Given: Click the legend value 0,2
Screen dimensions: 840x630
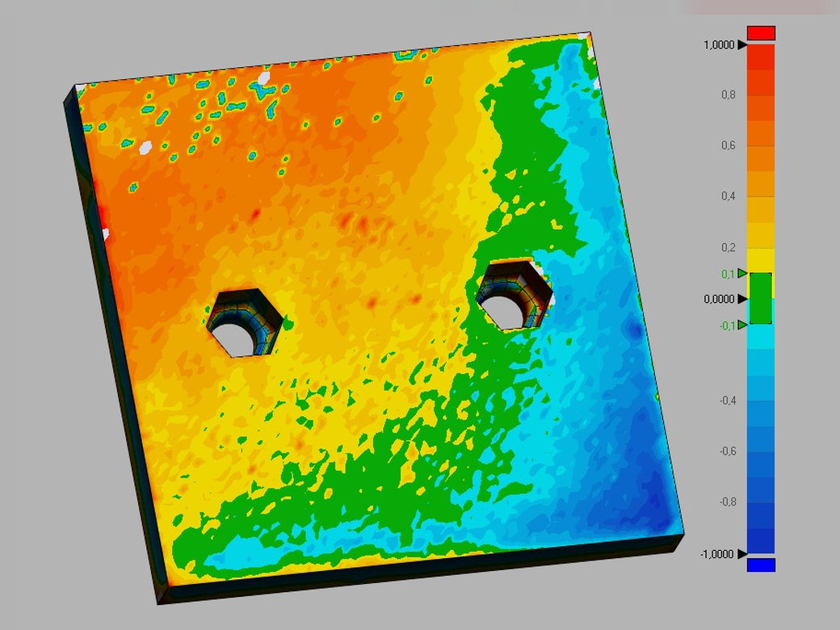Looking at the screenshot, I should 728,247.
